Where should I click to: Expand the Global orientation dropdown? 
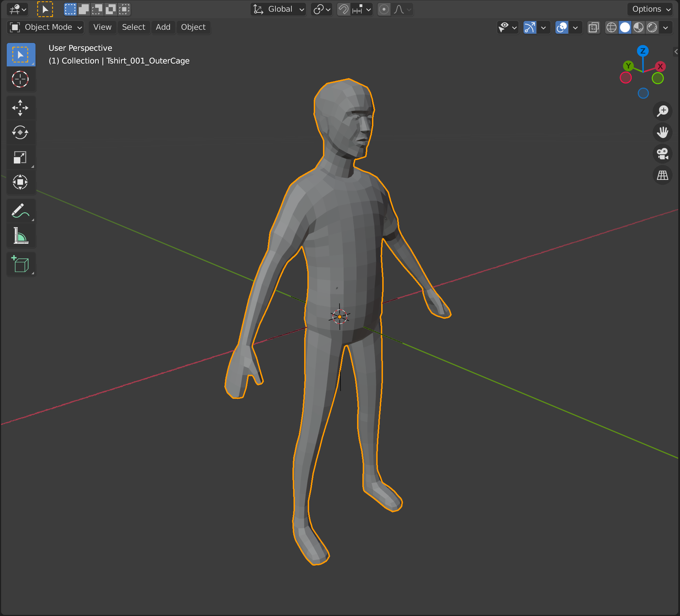(x=279, y=9)
